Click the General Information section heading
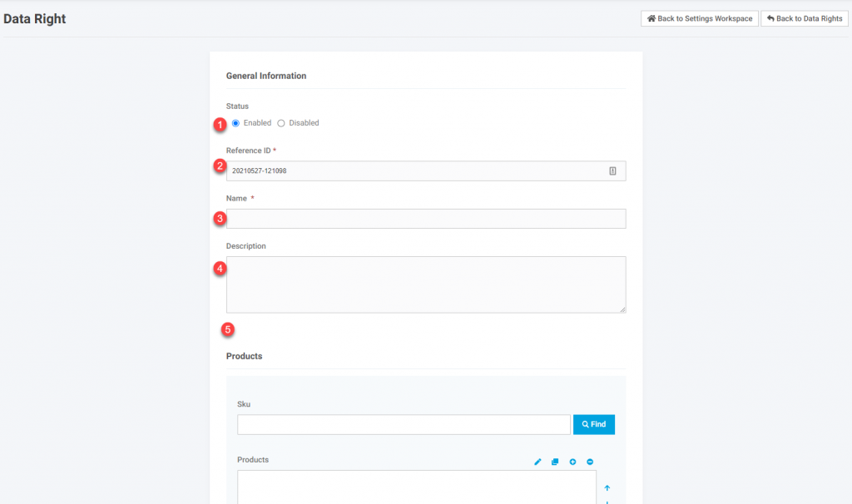Viewport: 852px width, 504px height. tap(266, 76)
